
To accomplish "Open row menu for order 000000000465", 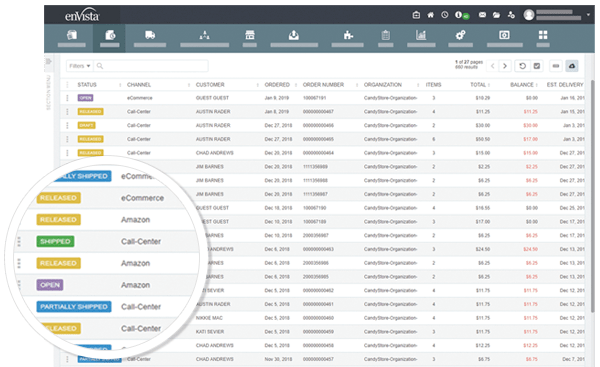I will pos(67,139).
